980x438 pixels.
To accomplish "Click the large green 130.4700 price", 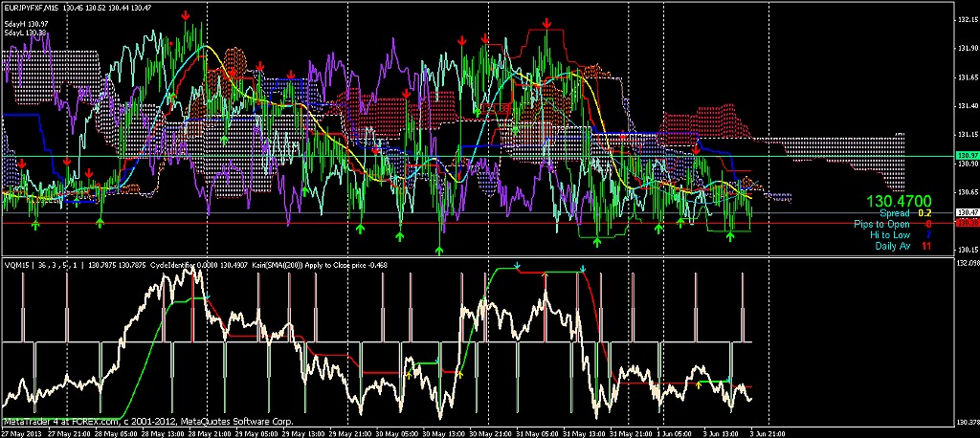I will (x=900, y=201).
